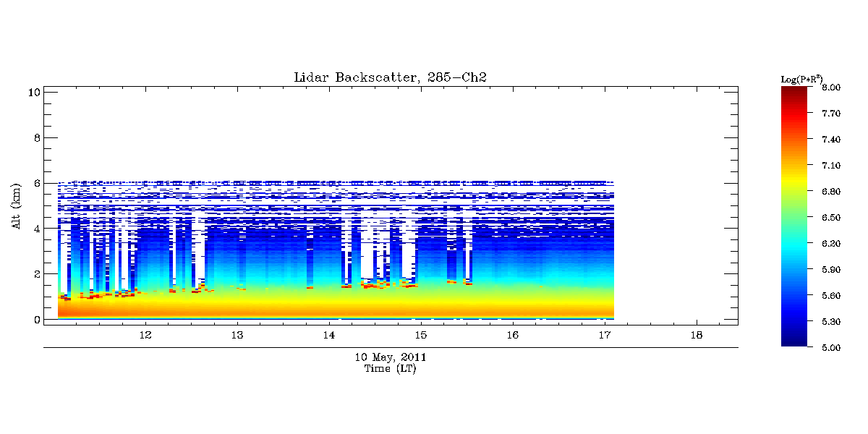Click the colorbar value 5.00

click(x=832, y=348)
